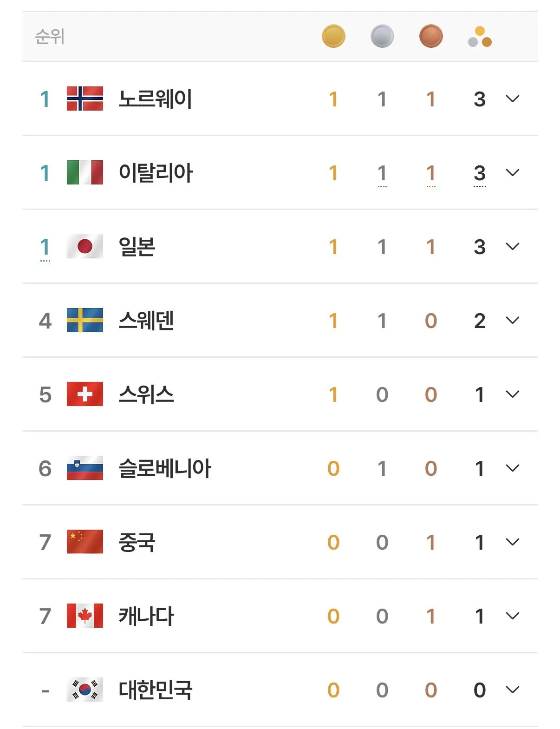Click the Sweden flag icon
This screenshot has height=729, width=560.
[85, 320]
